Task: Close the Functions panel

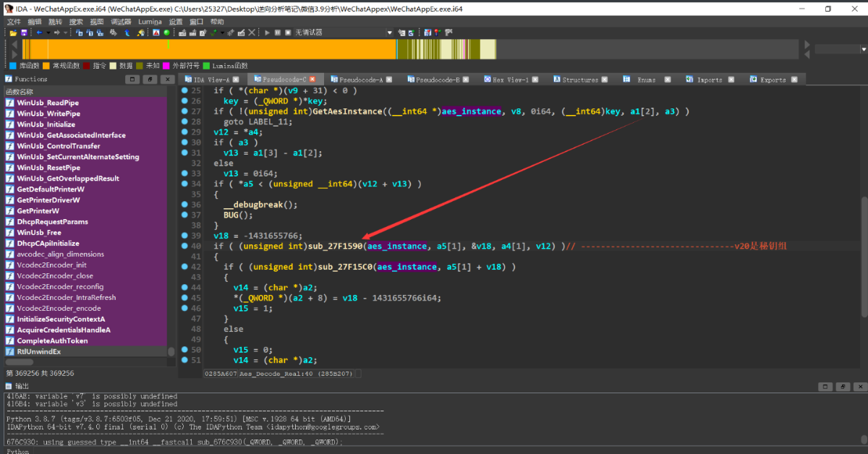Action: tap(168, 80)
